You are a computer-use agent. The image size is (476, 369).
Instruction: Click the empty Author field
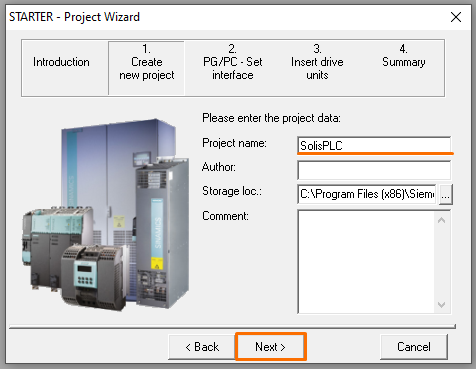[x=374, y=170]
